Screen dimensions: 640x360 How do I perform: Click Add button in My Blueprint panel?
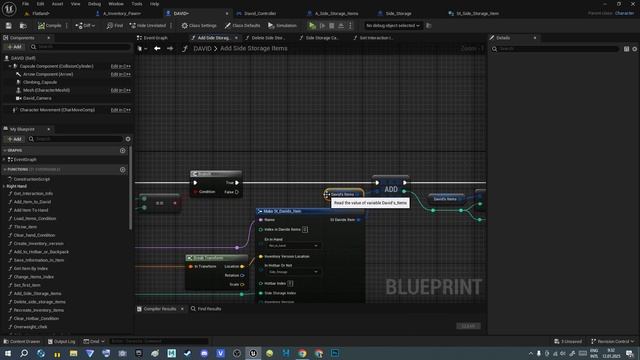(14, 139)
